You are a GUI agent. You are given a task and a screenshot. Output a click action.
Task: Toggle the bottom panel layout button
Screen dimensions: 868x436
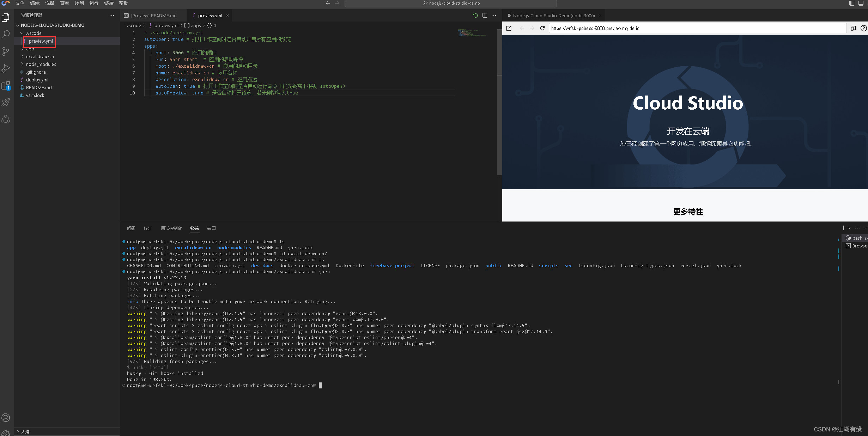[x=861, y=3]
